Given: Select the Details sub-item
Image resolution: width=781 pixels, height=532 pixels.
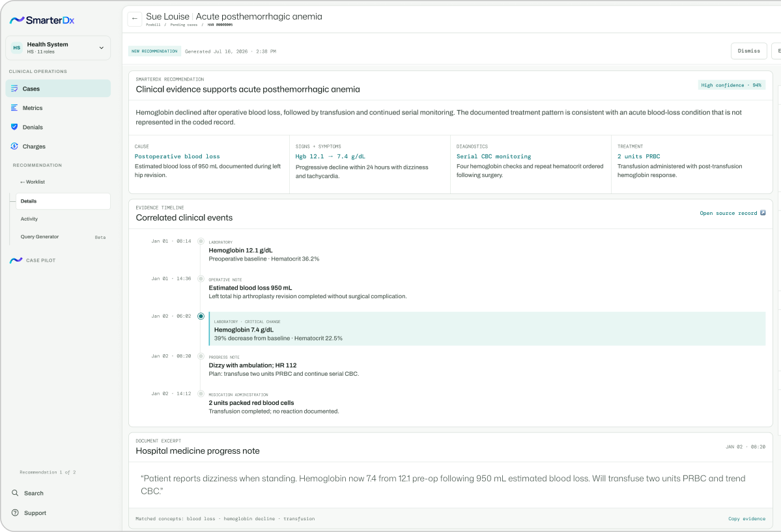Looking at the screenshot, I should tap(63, 201).
